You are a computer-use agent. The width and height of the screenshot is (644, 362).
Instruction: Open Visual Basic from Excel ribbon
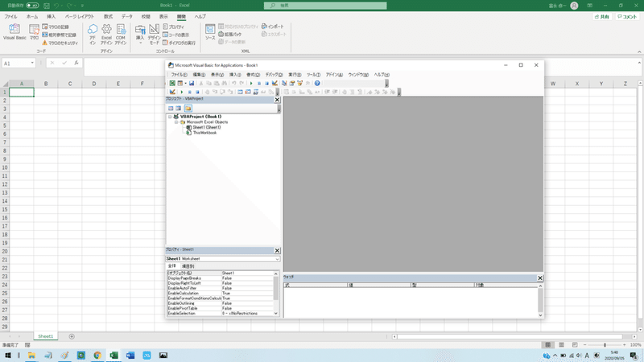[x=14, y=32]
